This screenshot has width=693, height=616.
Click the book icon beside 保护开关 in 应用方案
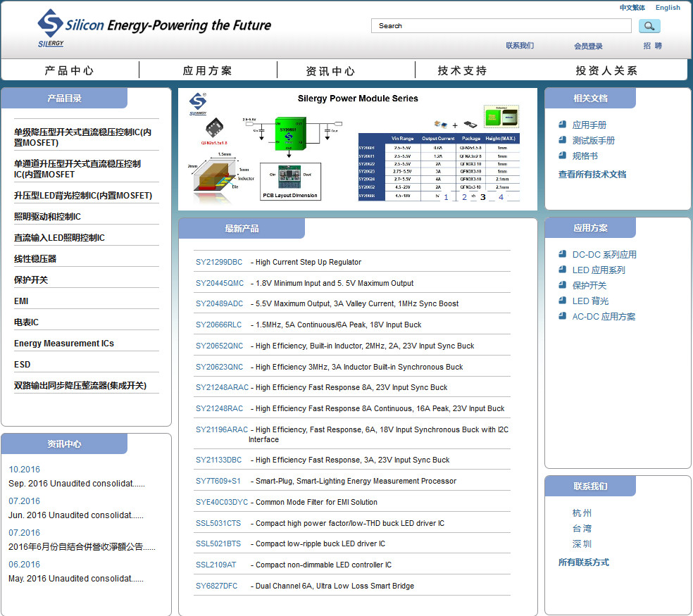(x=562, y=285)
